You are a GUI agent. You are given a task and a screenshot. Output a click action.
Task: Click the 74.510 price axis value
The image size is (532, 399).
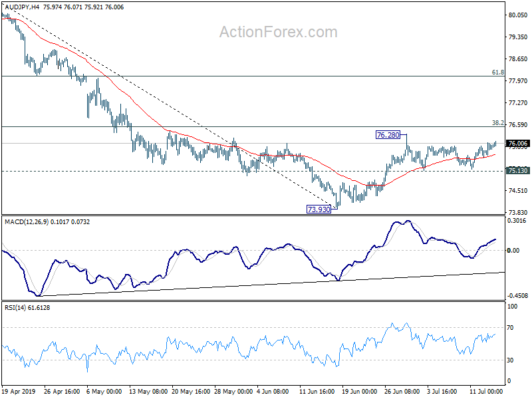[518, 191]
